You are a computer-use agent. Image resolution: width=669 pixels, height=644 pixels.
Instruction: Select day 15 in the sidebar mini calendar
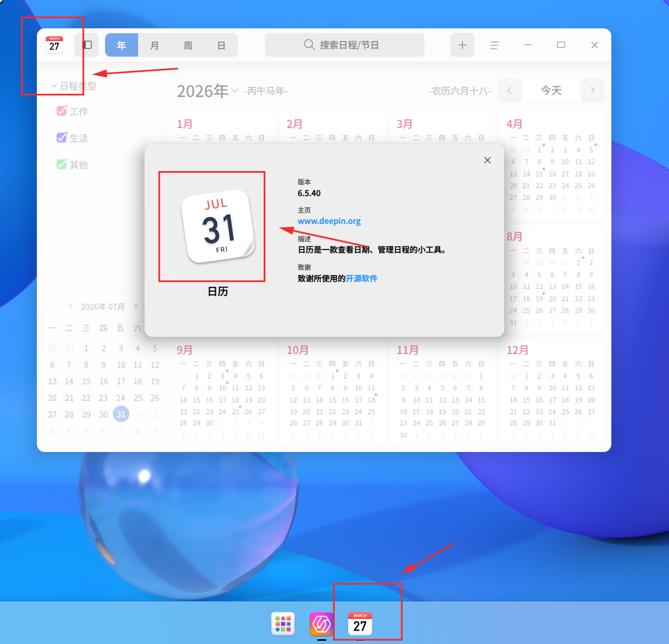point(86,382)
